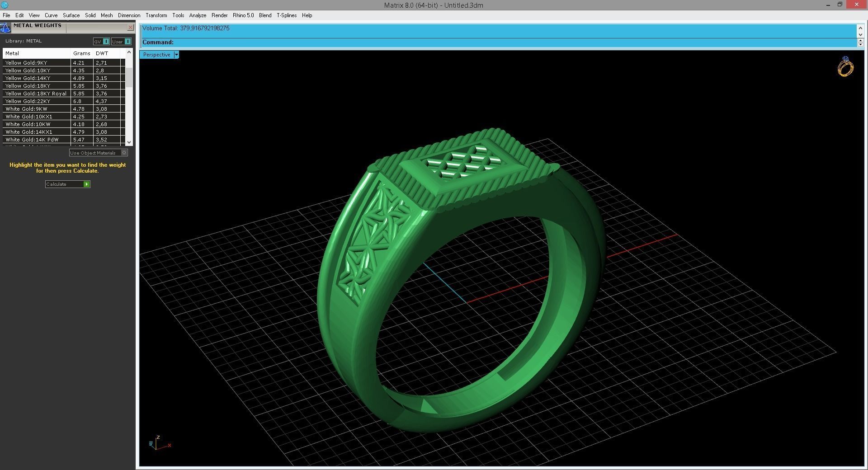Open the Transform menu
The image size is (868, 470).
pos(156,15)
